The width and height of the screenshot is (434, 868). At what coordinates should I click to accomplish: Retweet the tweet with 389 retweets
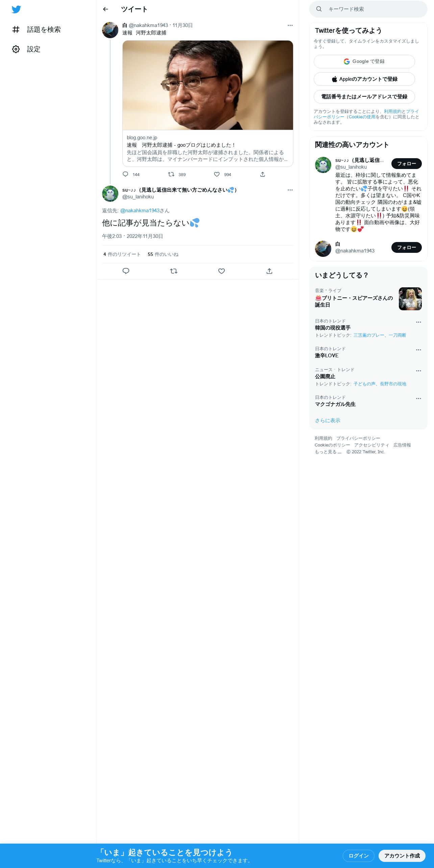(171, 174)
